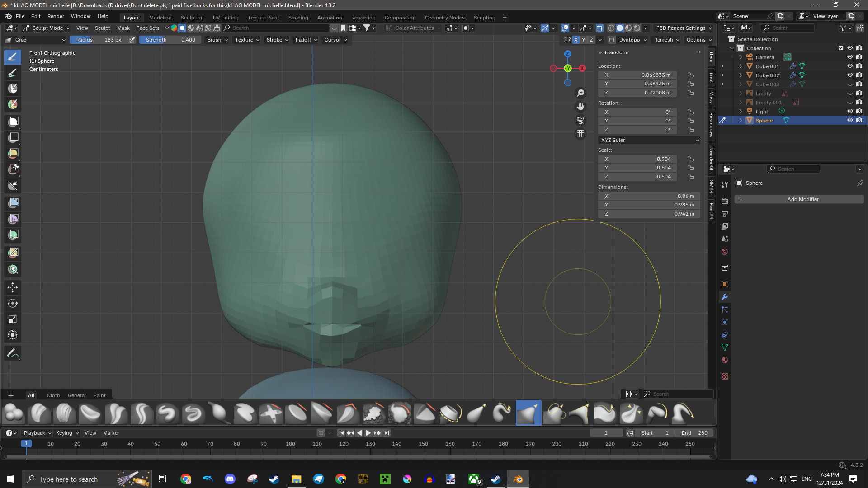The height and width of the screenshot is (488, 868).
Task: Hide Cube.001 with its eye icon
Action: point(850,66)
